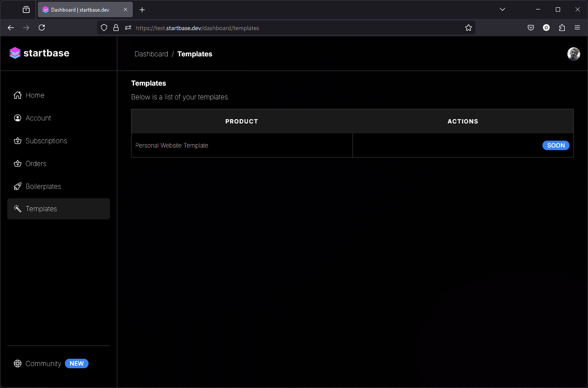The height and width of the screenshot is (388, 588).
Task: Maximize the browser window
Action: tap(558, 9)
